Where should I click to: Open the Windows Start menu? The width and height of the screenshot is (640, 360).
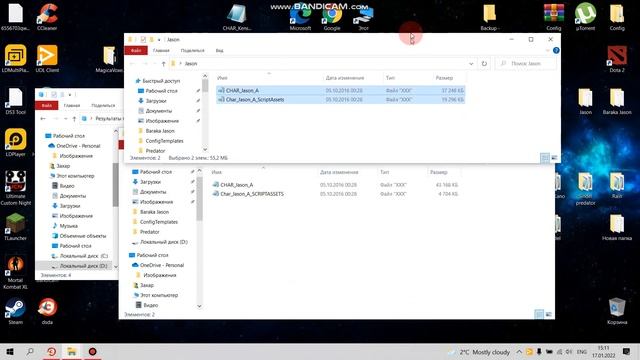pyautogui.click(x=10, y=351)
